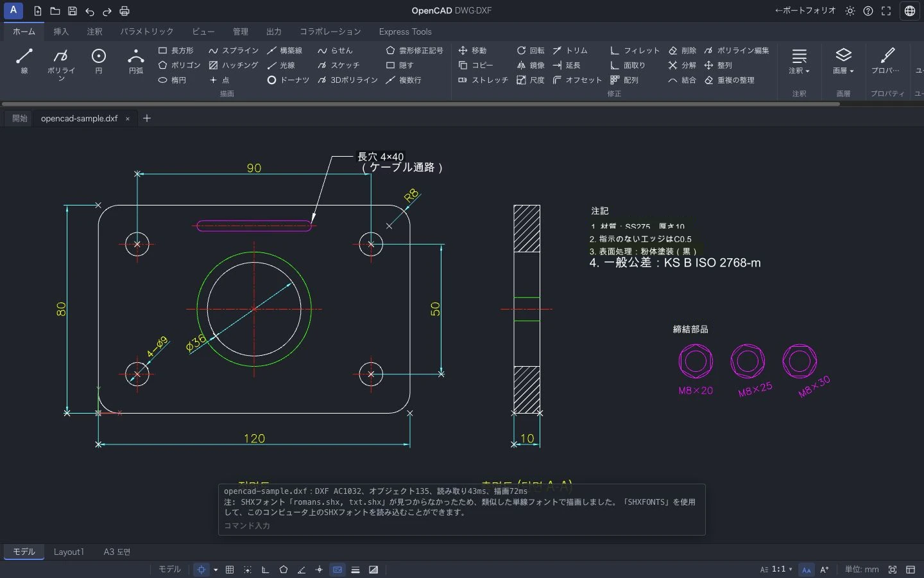Pick the スプライン spline tool
The height and width of the screenshot is (578, 924).
click(x=234, y=50)
